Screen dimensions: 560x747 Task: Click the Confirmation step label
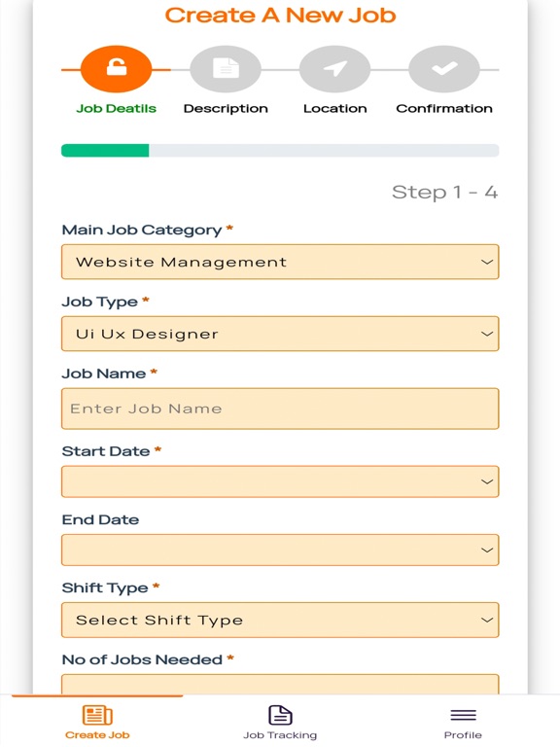click(x=444, y=109)
